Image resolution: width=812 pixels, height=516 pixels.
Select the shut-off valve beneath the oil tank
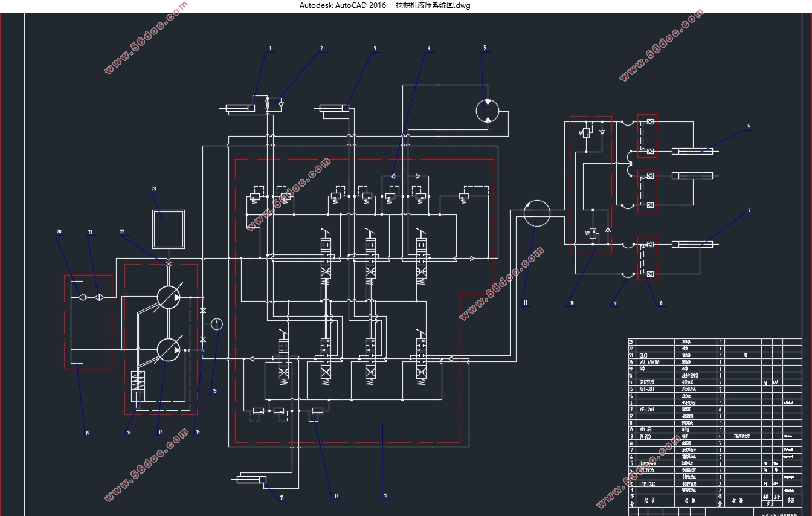pyautogui.click(x=169, y=263)
